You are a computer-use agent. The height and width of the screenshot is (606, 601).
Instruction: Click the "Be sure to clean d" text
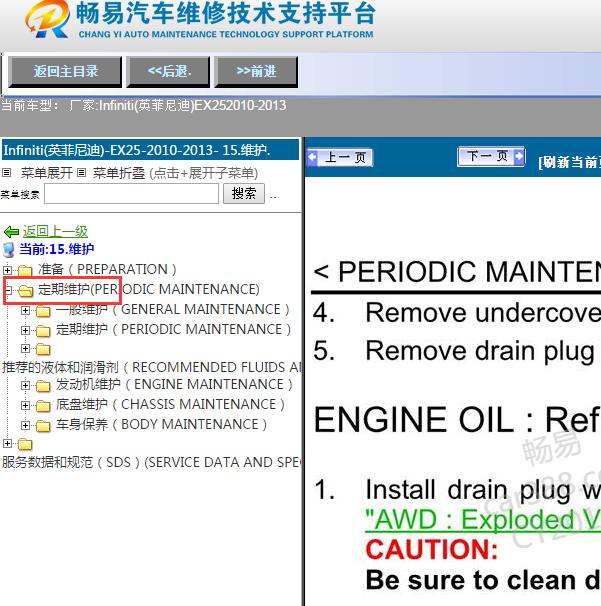(483, 580)
